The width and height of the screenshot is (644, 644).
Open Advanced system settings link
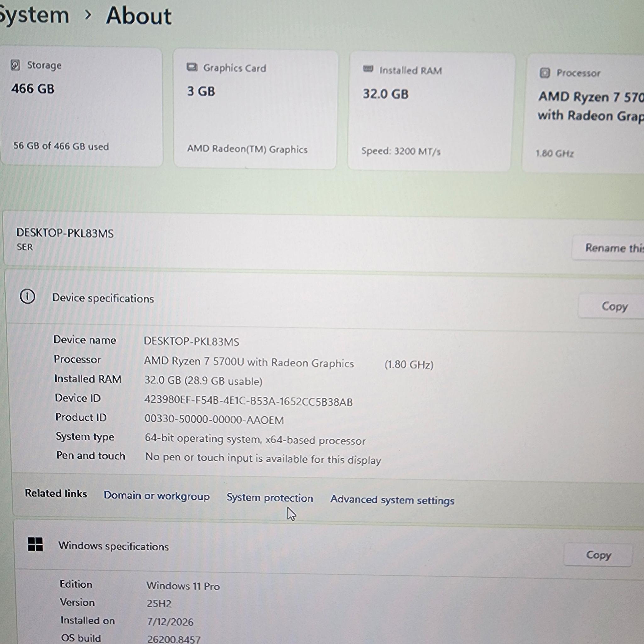click(392, 500)
